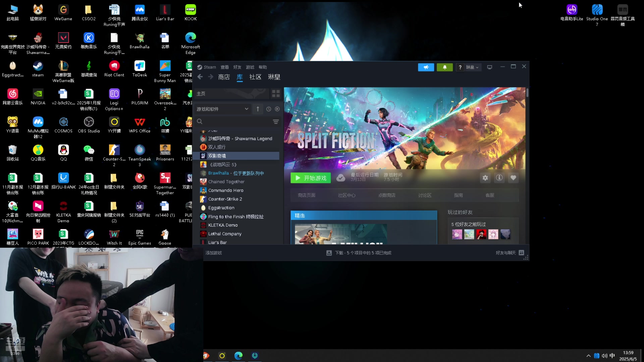Open the 社区中心 link
The height and width of the screenshot is (362, 644).
click(347, 195)
